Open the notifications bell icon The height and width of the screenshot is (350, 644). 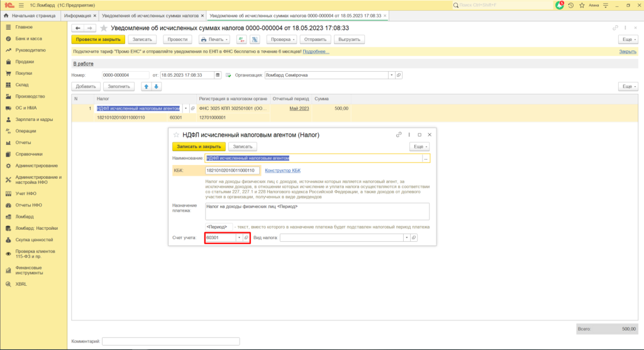[560, 5]
